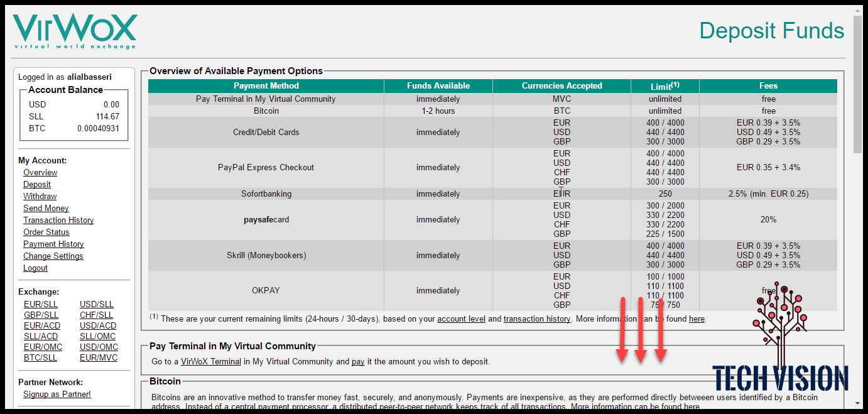The image size is (868, 414).
Task: Open the account level link in footnote
Action: click(x=461, y=319)
